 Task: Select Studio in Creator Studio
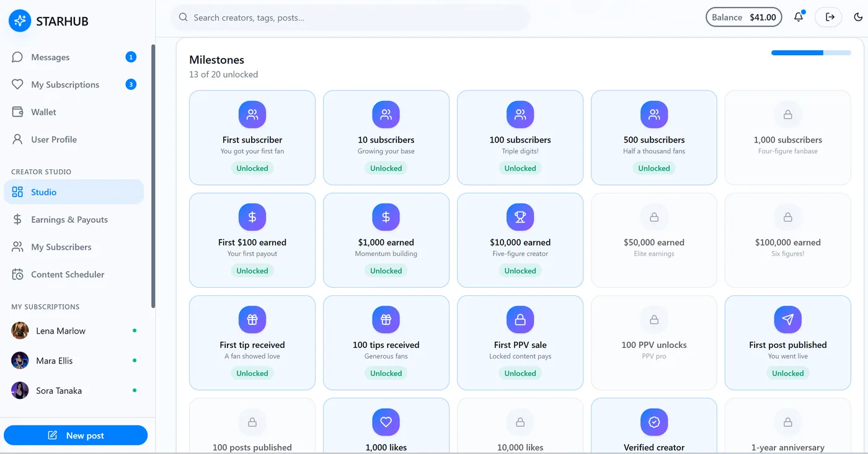click(74, 192)
